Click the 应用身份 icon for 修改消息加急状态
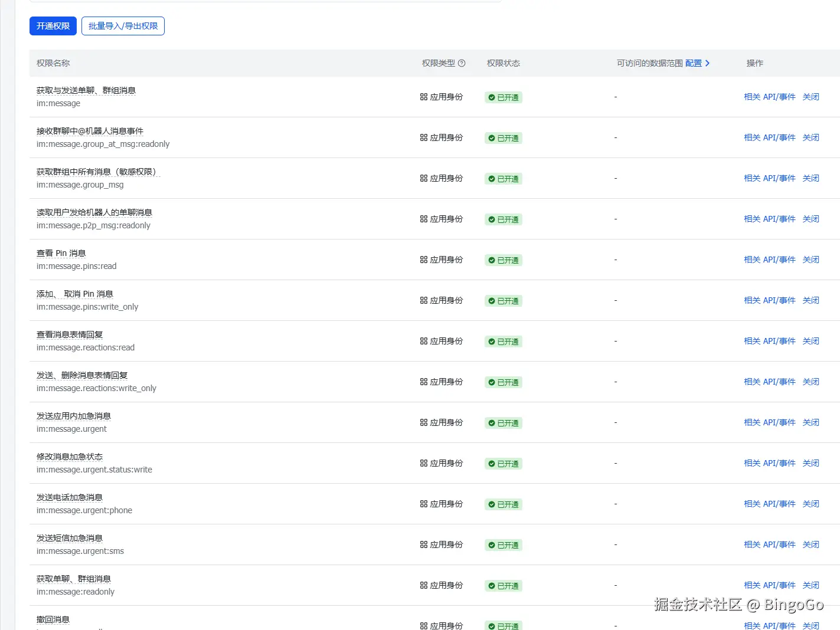This screenshot has height=630, width=840. coord(424,463)
